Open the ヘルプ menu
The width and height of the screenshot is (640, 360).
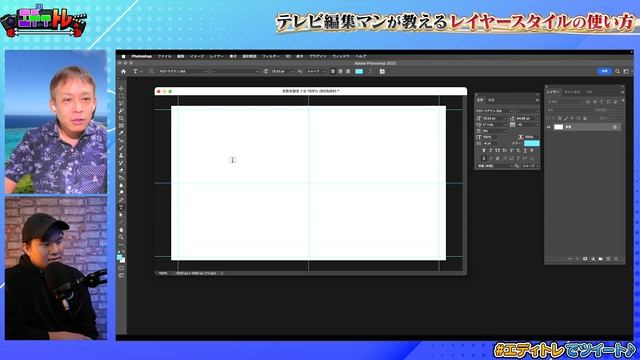point(360,56)
